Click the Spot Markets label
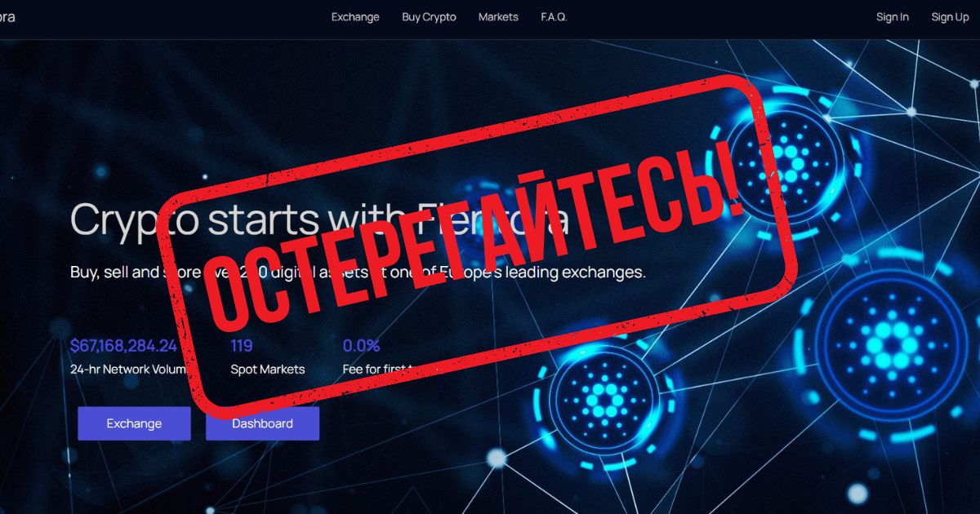 pyautogui.click(x=267, y=370)
